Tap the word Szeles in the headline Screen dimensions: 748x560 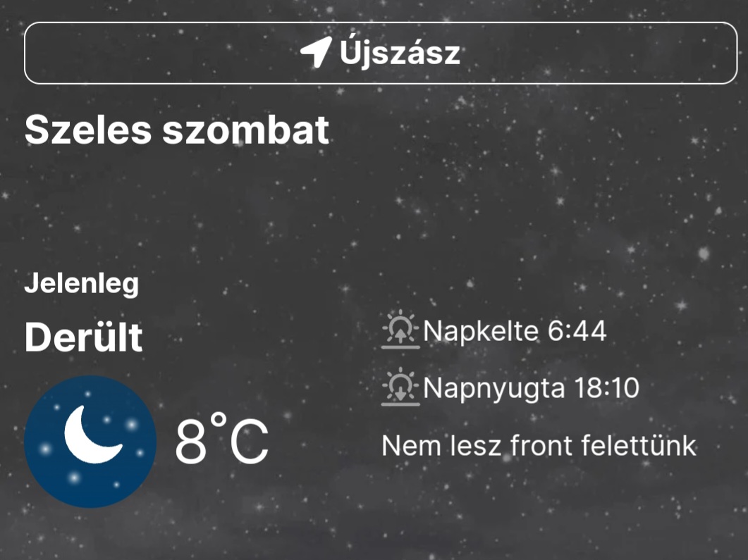(x=88, y=130)
